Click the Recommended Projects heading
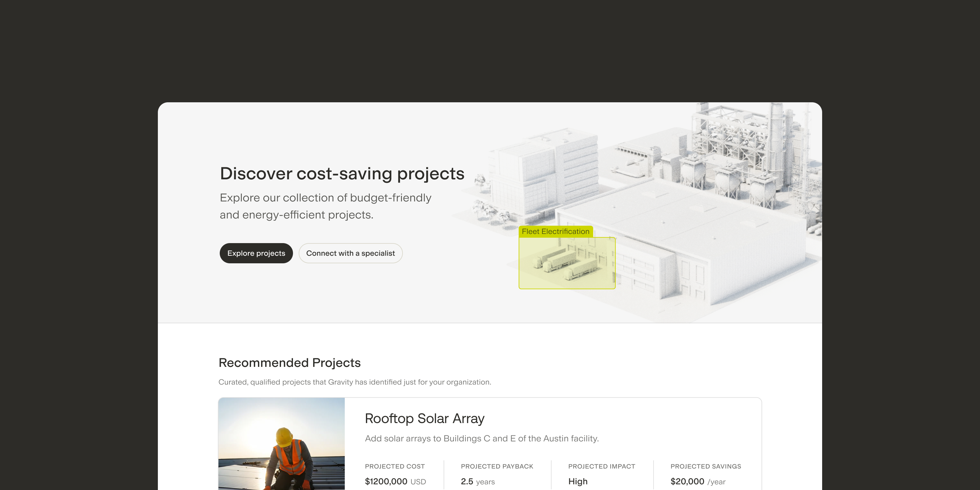 290,362
